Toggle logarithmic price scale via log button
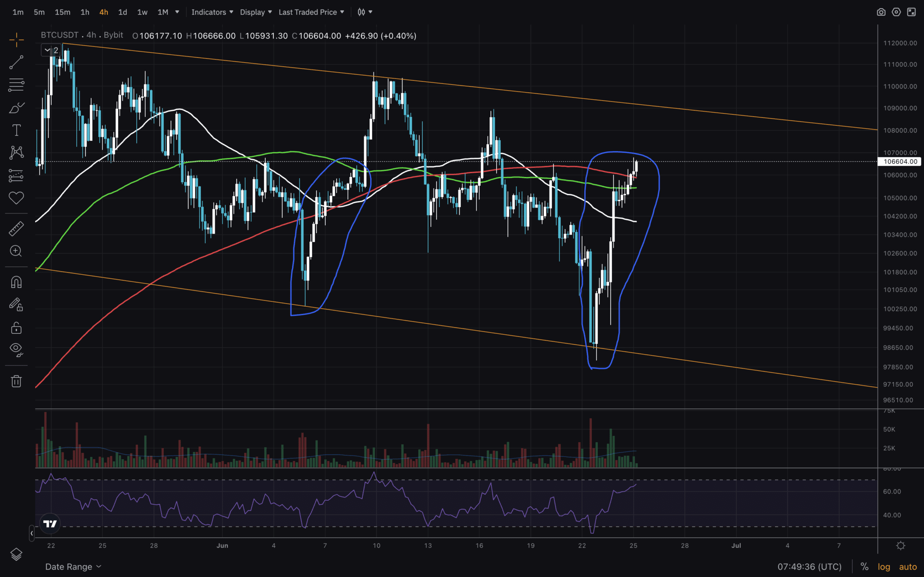Image resolution: width=924 pixels, height=577 pixels. (x=884, y=567)
